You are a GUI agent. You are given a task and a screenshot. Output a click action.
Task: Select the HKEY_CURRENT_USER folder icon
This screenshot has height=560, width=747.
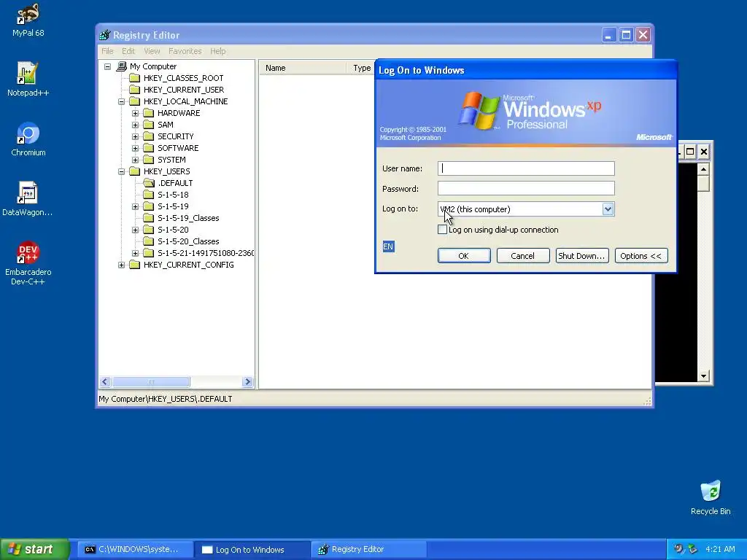click(135, 90)
